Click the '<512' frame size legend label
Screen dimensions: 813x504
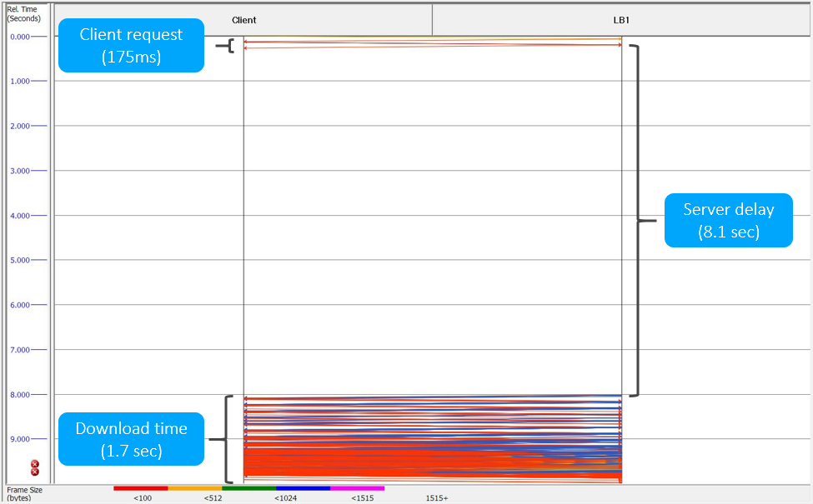coord(213,498)
